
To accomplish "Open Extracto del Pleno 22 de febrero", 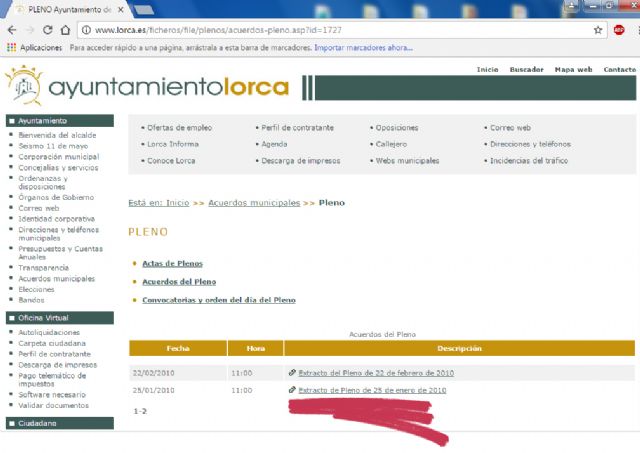I will coord(376,373).
